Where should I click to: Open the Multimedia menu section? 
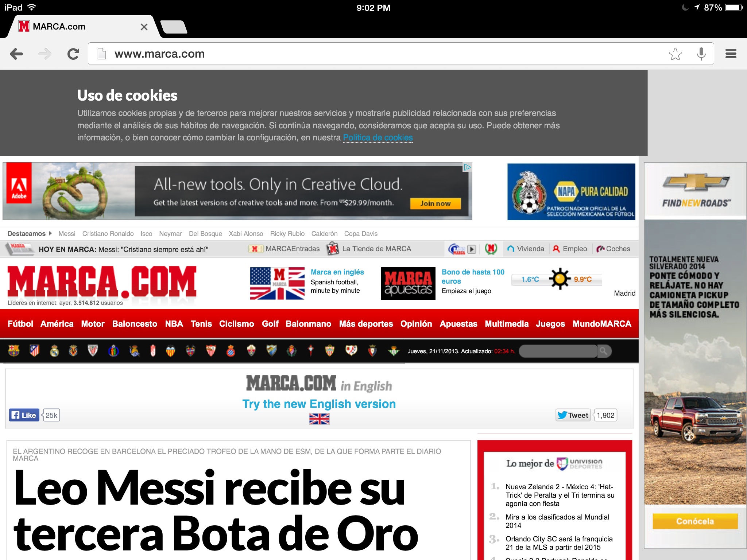[507, 324]
